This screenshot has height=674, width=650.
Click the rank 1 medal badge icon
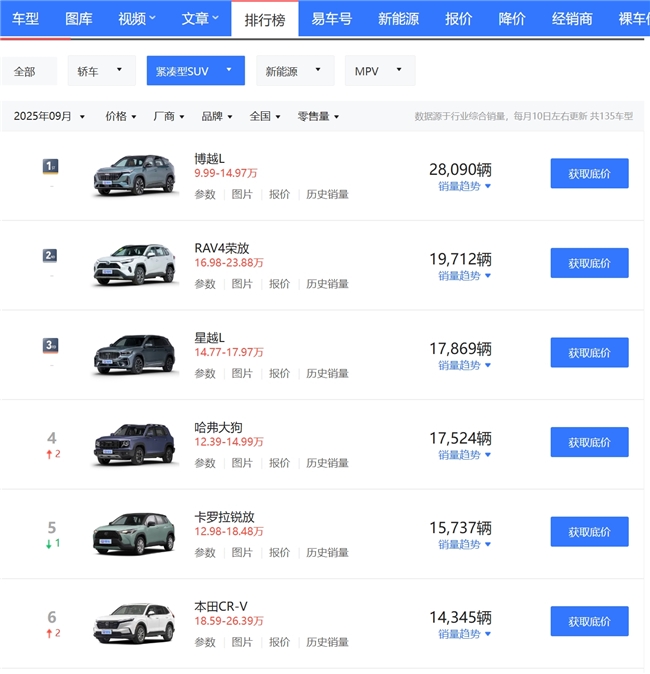coord(50,166)
